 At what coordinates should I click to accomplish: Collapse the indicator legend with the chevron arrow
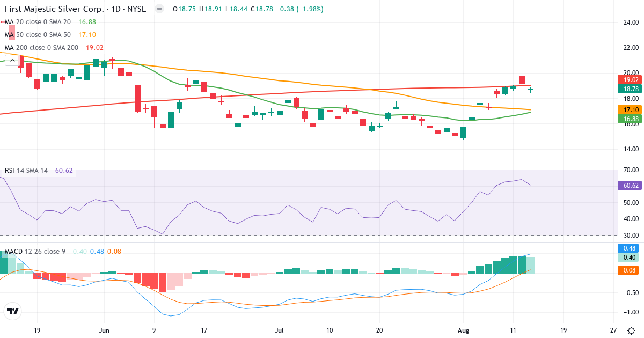point(12,60)
